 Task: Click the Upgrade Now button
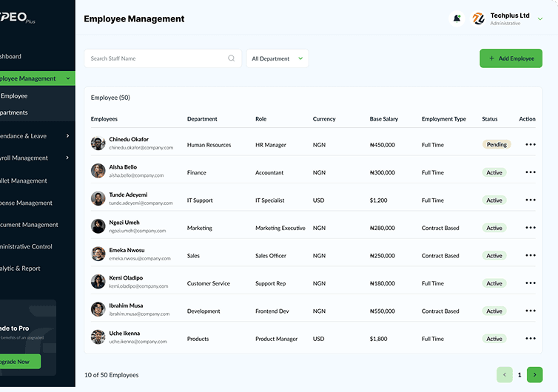click(x=19, y=362)
